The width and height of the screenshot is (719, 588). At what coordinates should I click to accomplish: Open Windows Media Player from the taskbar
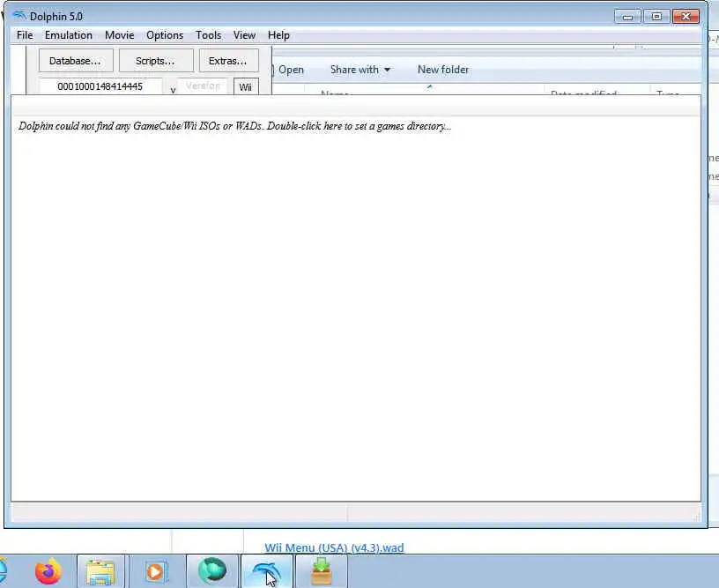[x=155, y=571]
